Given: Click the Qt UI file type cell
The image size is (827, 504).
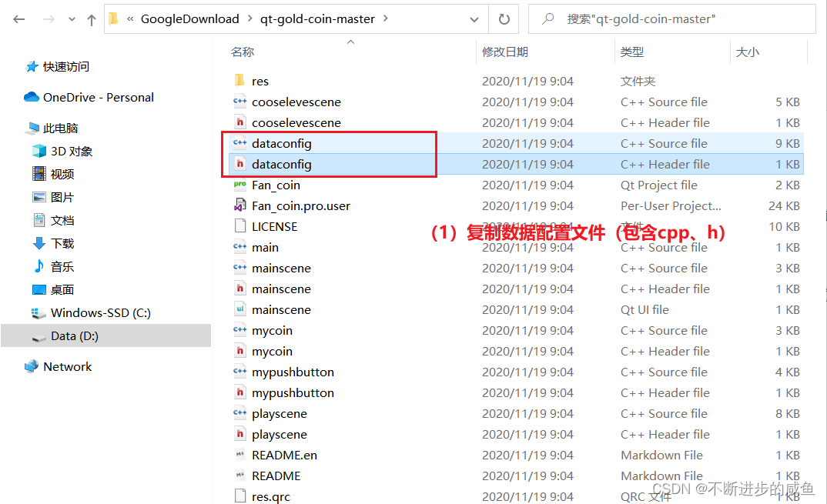Looking at the screenshot, I should tap(645, 310).
